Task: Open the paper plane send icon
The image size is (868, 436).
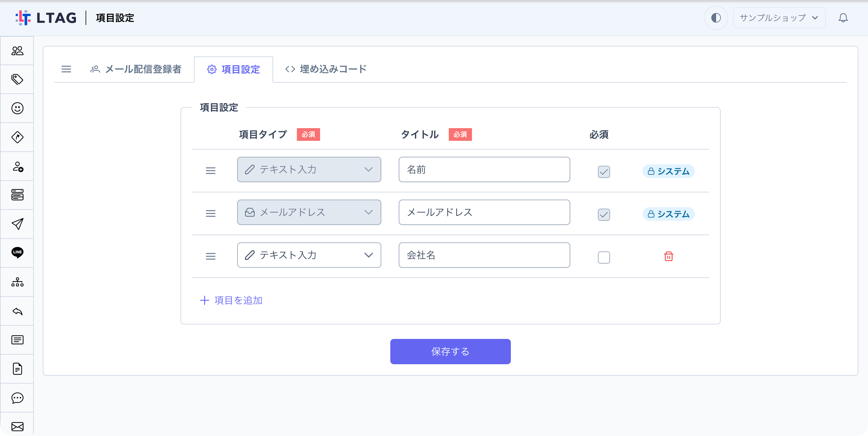Action: tap(17, 224)
